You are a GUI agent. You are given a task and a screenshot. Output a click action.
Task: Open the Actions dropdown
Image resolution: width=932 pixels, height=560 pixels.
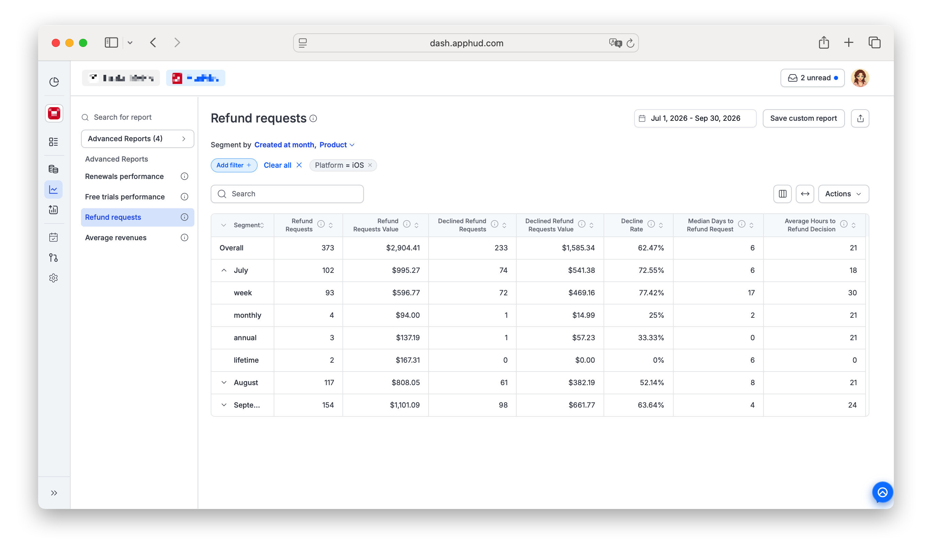(x=844, y=194)
